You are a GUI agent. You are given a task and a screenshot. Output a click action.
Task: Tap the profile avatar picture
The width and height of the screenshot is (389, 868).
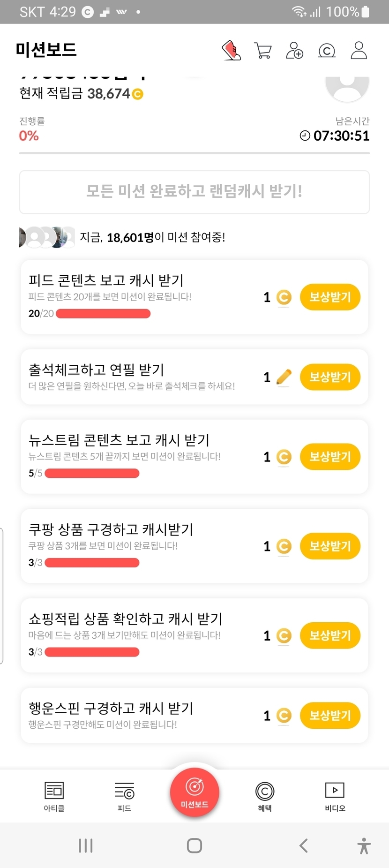point(347,87)
